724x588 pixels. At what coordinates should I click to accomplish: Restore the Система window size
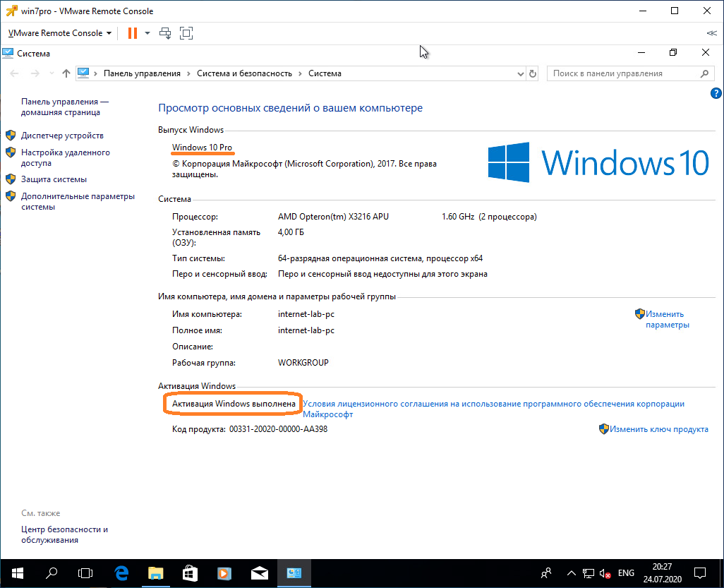coord(672,53)
